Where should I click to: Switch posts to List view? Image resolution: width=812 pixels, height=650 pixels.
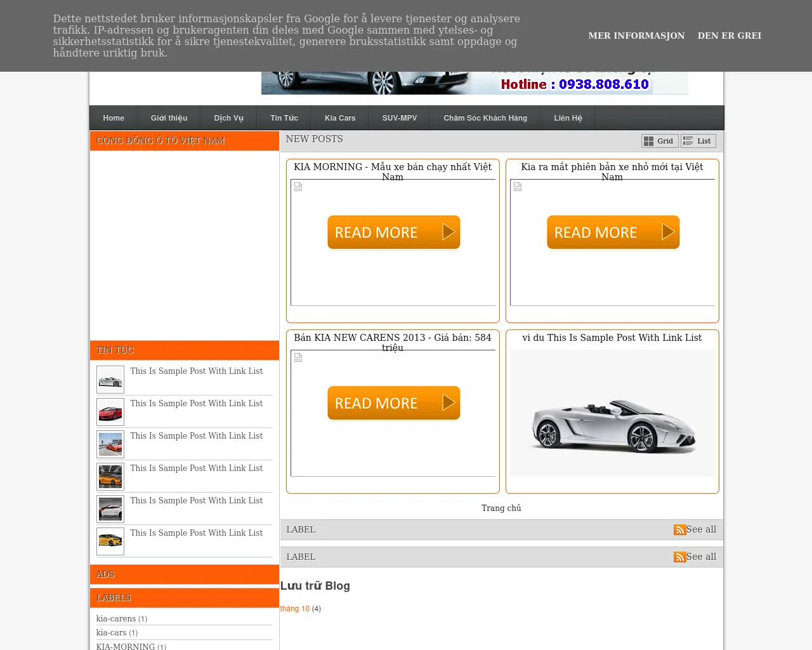pos(698,141)
